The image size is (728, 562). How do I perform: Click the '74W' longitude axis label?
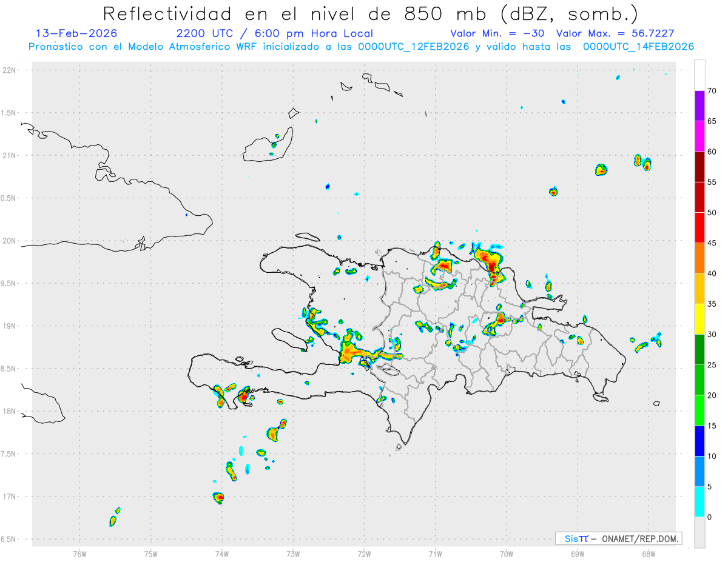221,554
